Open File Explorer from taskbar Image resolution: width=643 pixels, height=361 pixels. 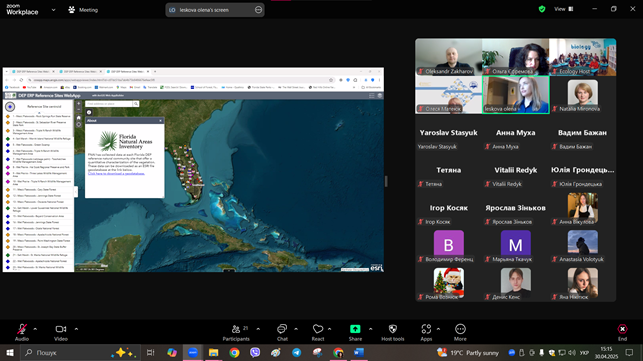click(x=213, y=352)
